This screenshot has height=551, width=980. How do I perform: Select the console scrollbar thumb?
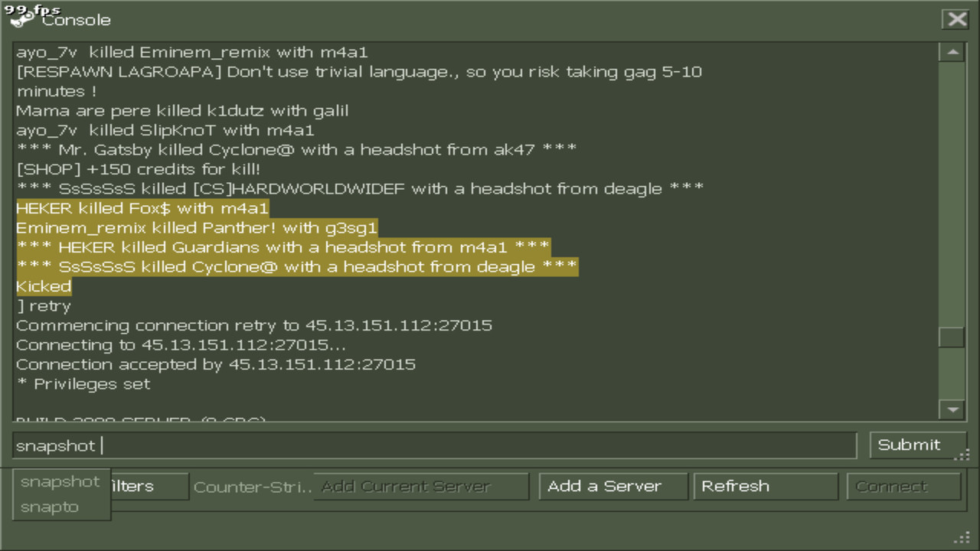tap(952, 337)
